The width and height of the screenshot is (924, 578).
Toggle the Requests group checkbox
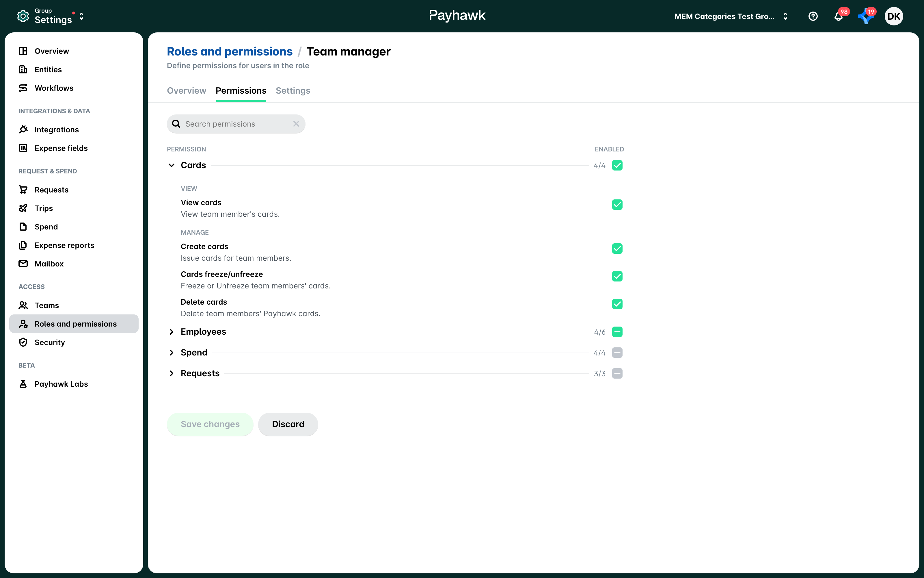click(x=617, y=373)
